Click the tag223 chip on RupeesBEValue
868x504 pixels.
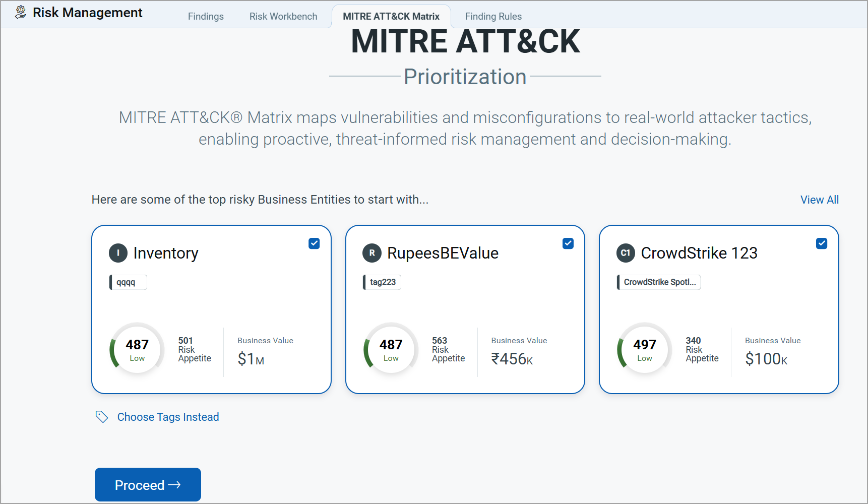[x=382, y=282]
